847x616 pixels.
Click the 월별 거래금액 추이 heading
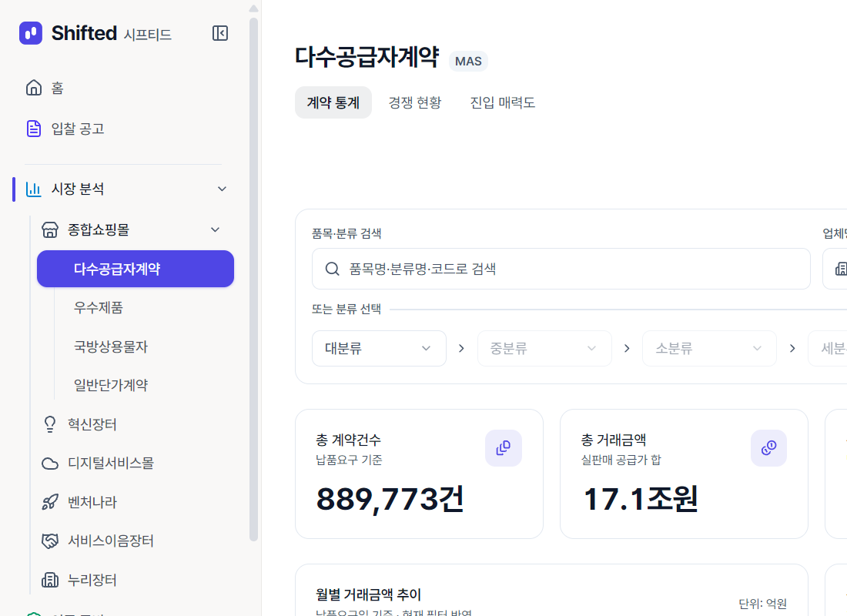pyautogui.click(x=368, y=594)
